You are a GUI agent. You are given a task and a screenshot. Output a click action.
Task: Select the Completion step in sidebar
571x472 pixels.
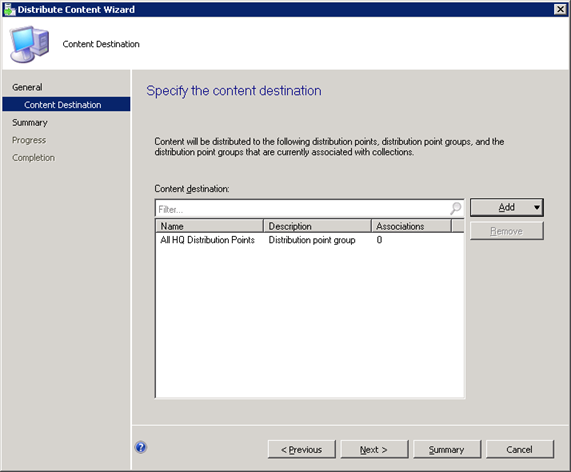(x=34, y=158)
